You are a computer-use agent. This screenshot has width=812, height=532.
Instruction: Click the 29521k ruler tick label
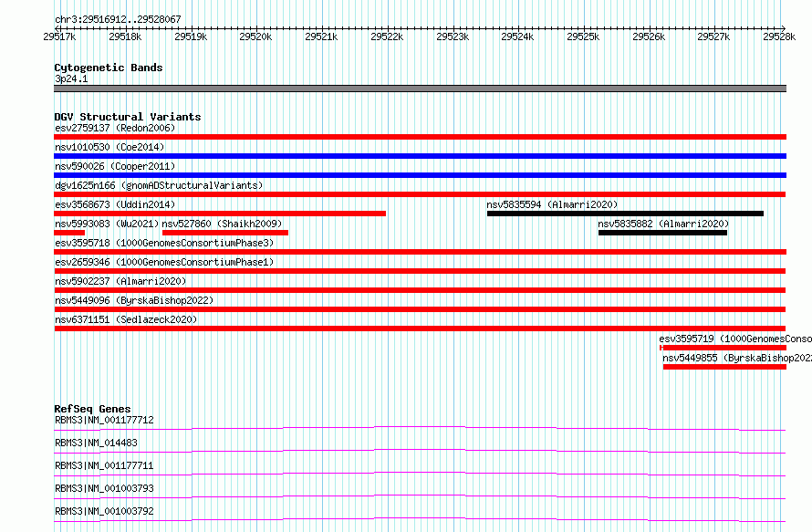pyautogui.click(x=321, y=37)
